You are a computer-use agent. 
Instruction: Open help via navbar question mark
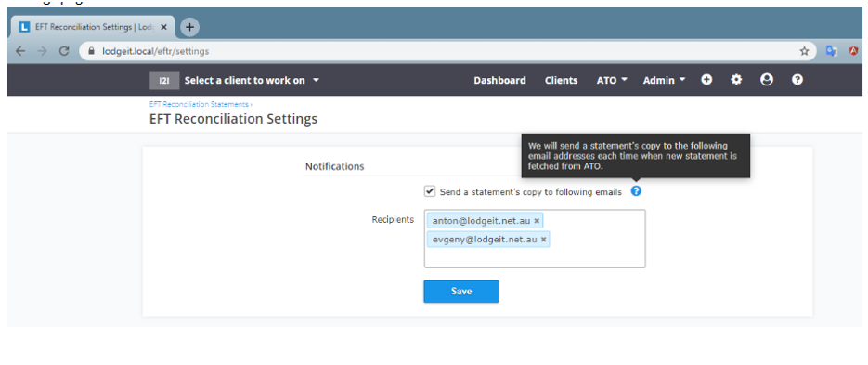(797, 80)
